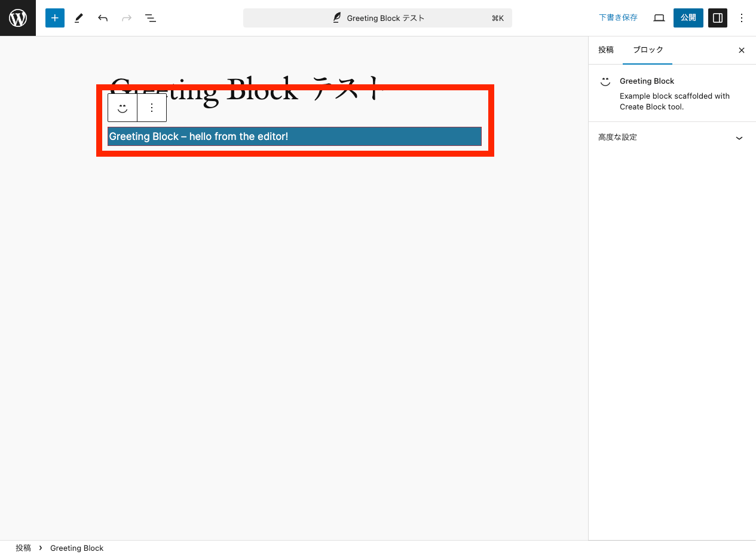The height and width of the screenshot is (555, 756).
Task: Click the 公開 publish button
Action: point(688,18)
